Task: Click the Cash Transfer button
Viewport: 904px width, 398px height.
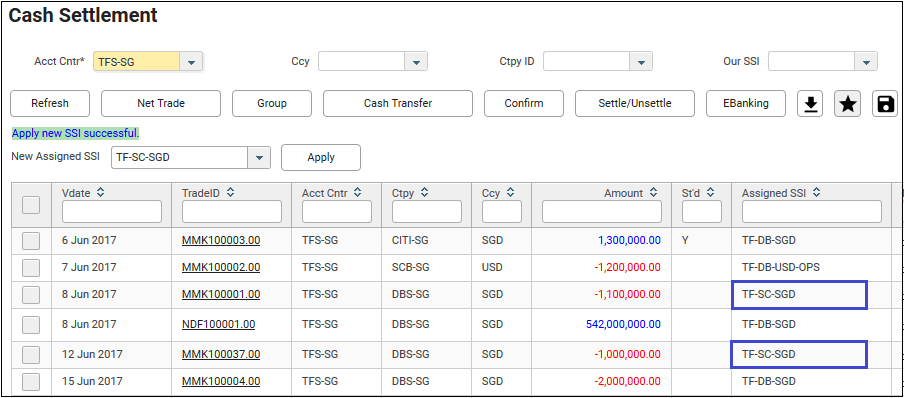Action: (398, 104)
